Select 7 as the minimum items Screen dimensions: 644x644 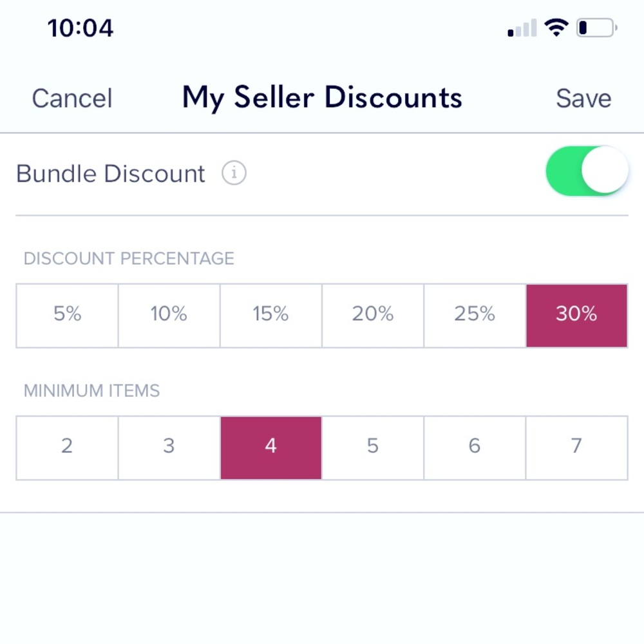(576, 447)
